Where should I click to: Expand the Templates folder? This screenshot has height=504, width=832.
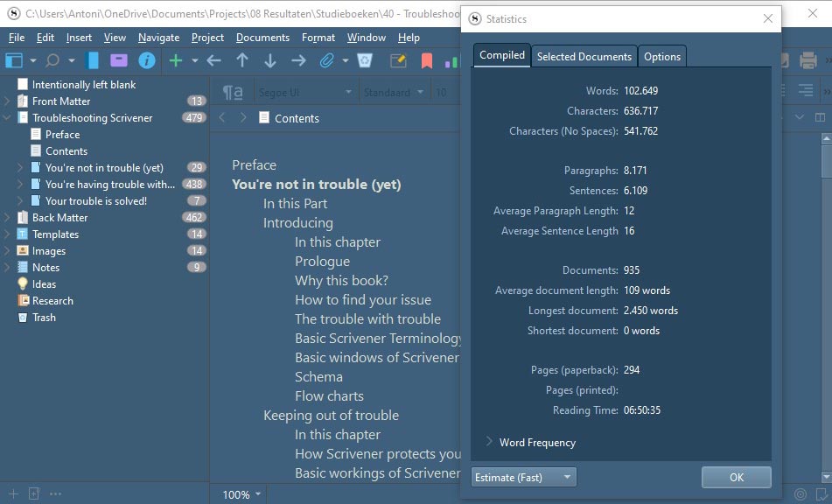[7, 234]
